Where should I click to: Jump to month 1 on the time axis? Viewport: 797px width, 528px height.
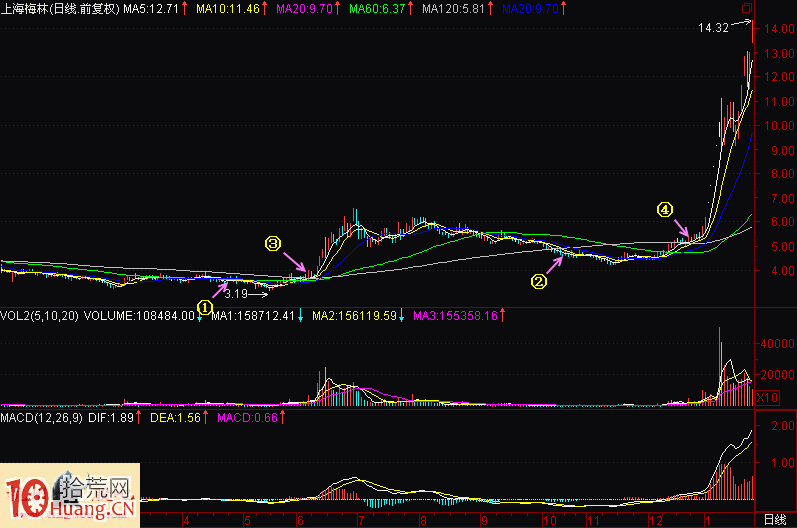pyautogui.click(x=707, y=520)
